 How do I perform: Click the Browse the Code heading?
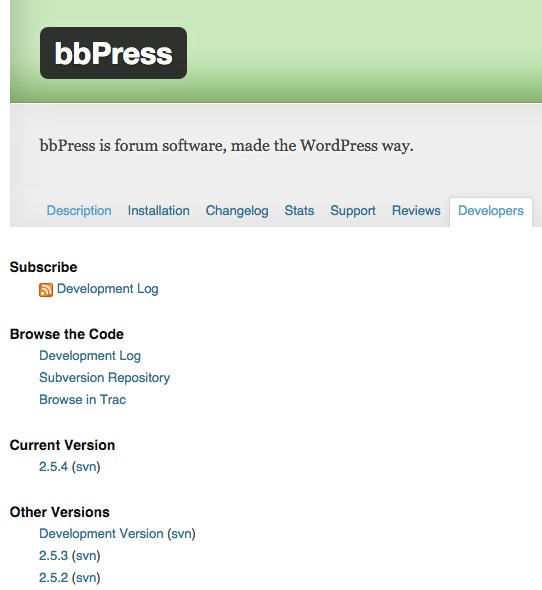(x=67, y=334)
